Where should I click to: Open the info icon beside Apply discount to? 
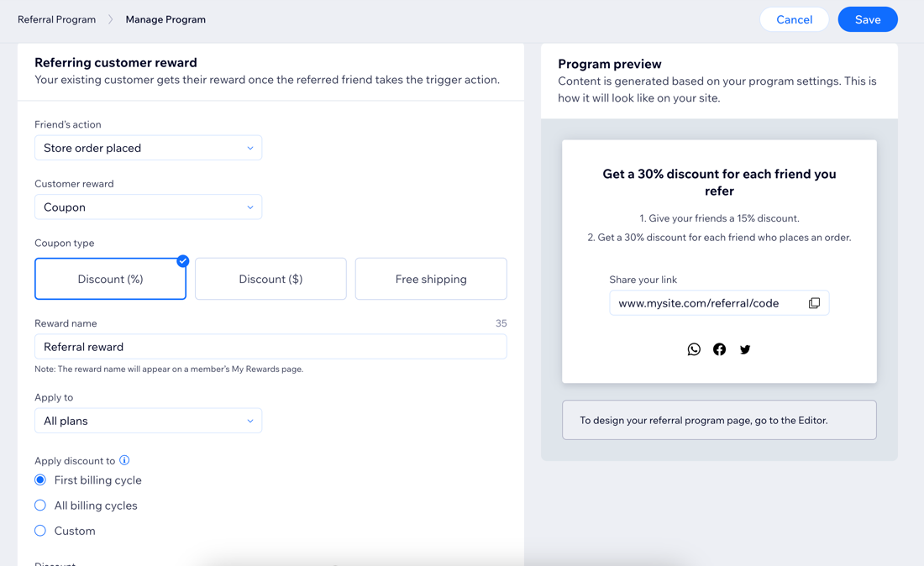(x=124, y=460)
